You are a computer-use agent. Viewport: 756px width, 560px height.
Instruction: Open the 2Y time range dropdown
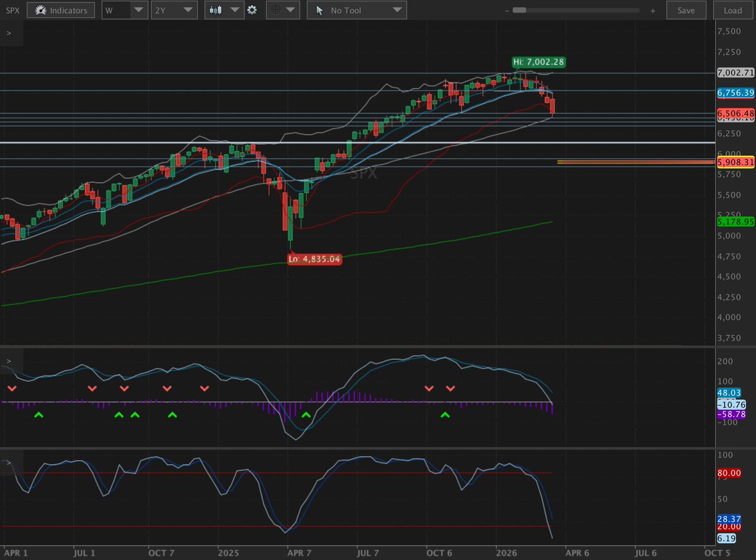pos(174,10)
